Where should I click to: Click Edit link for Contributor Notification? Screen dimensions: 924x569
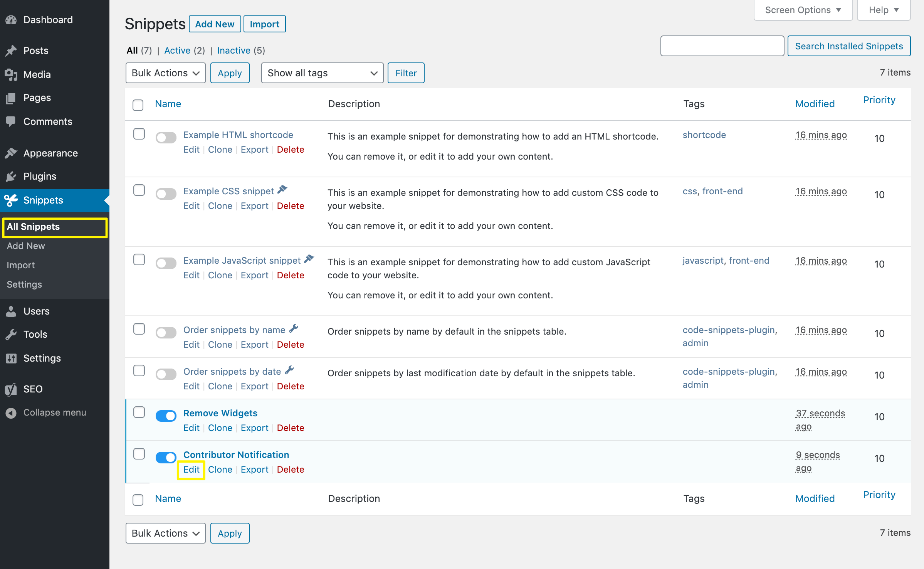click(x=191, y=469)
